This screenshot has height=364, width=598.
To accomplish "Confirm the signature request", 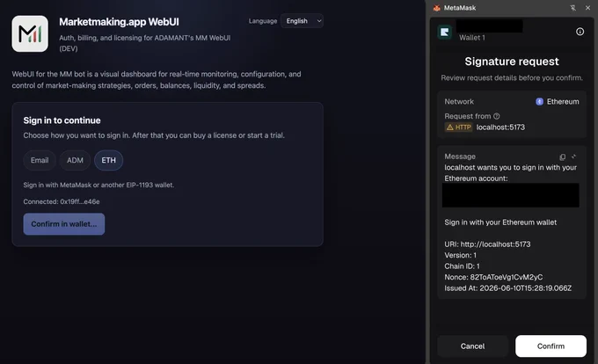I will 551,346.
